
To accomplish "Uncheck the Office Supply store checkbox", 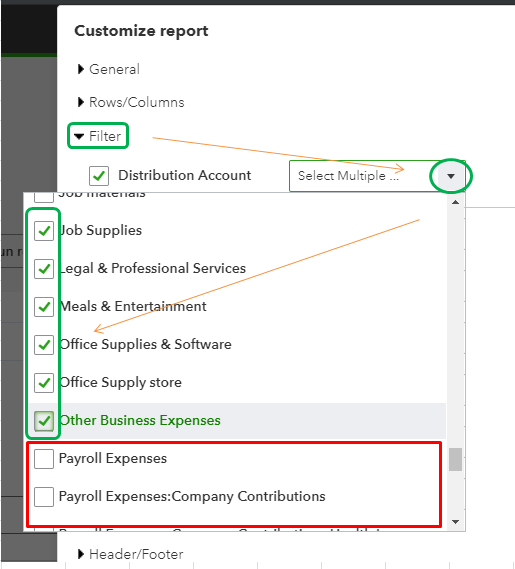I will [x=44, y=383].
